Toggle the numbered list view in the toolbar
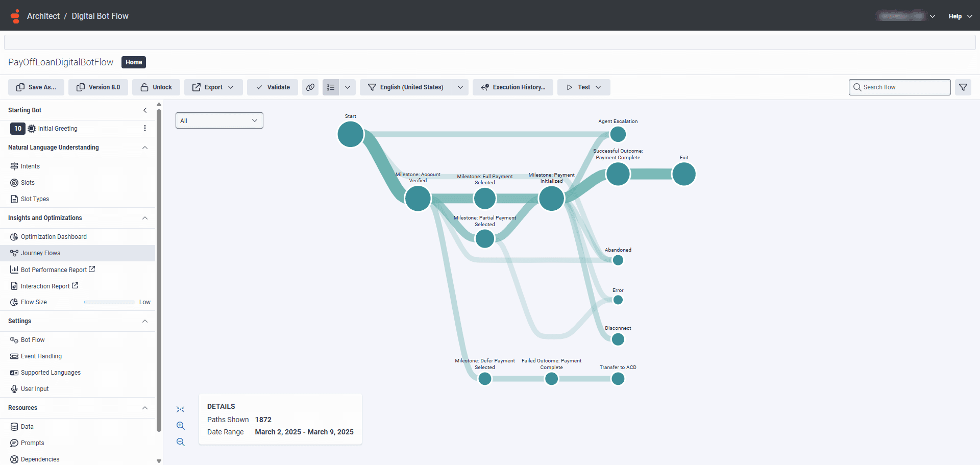 coord(331,87)
